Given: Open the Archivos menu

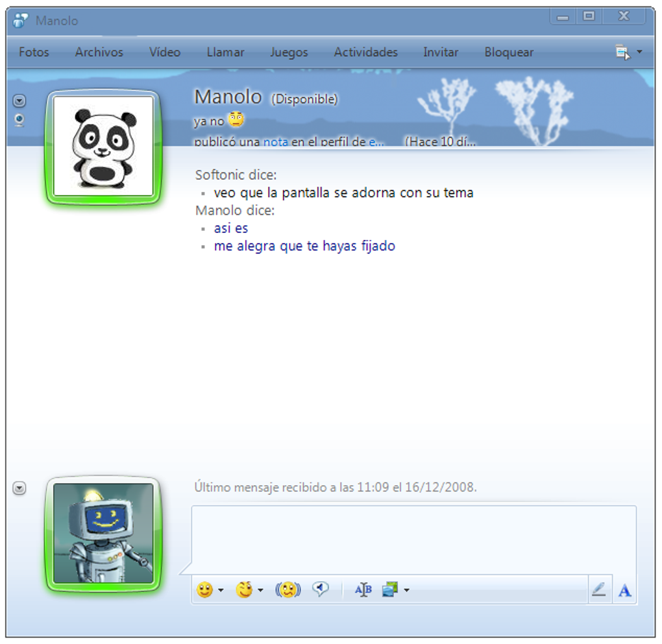Looking at the screenshot, I should click(99, 53).
